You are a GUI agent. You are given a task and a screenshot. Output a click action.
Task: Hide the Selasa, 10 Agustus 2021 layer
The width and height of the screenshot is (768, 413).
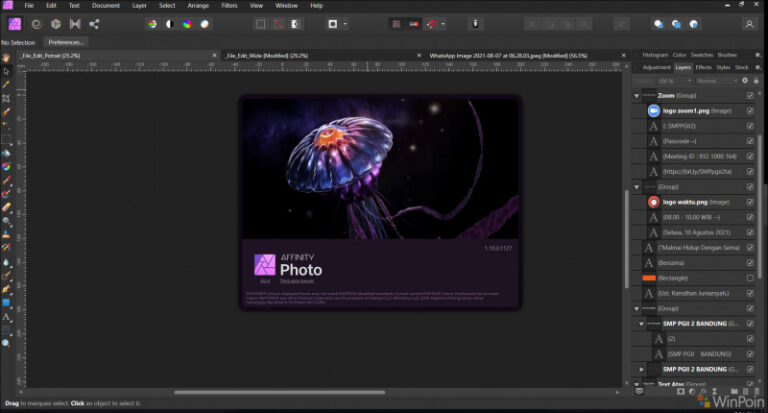[x=750, y=232]
